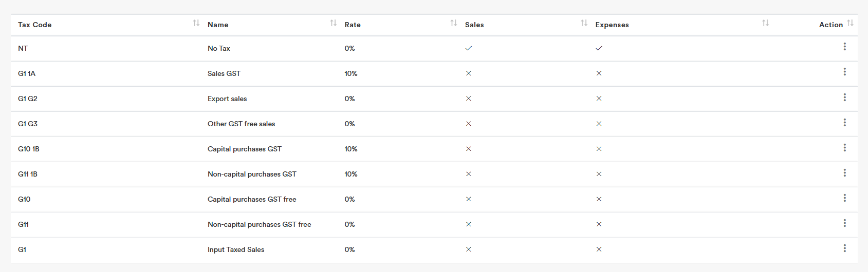Open action menu for No Tax row
The width and height of the screenshot is (868, 272).
844,47
